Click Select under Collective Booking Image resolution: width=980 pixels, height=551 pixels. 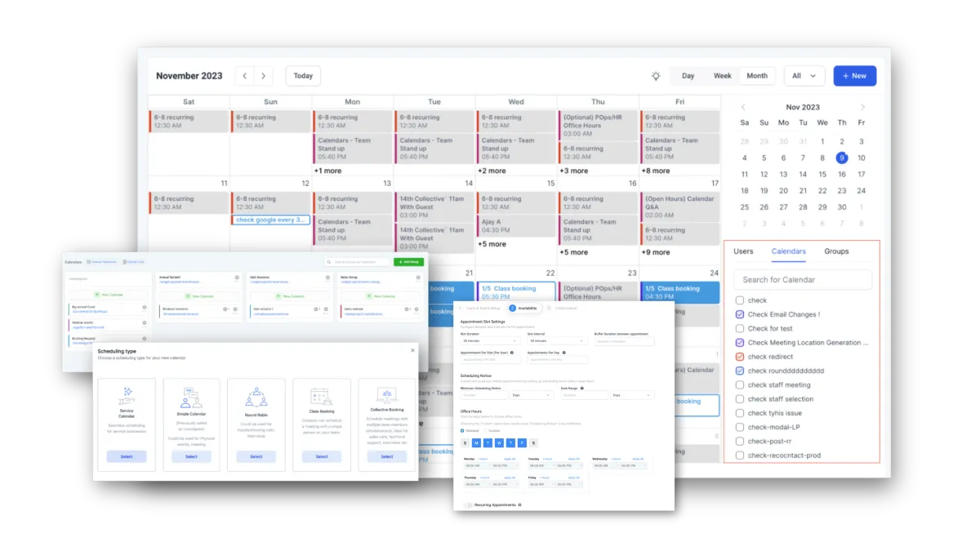386,456
